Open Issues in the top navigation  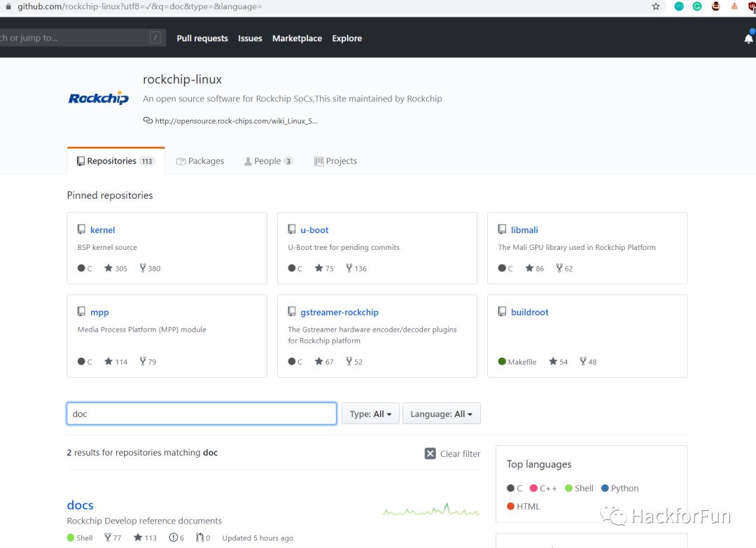(x=250, y=38)
